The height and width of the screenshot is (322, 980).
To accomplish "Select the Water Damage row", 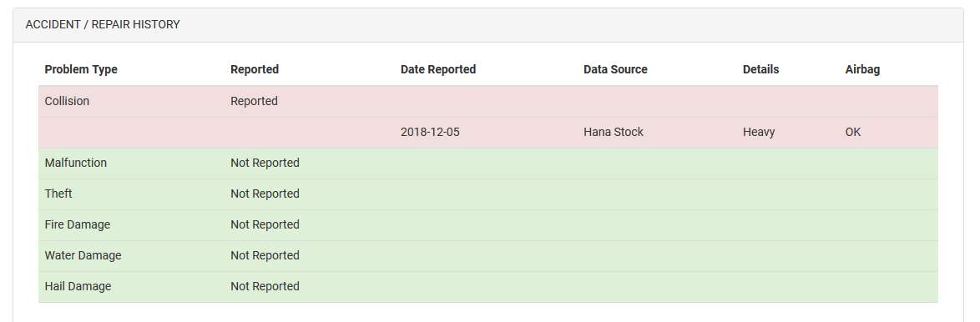I will pyautogui.click(x=488, y=256).
